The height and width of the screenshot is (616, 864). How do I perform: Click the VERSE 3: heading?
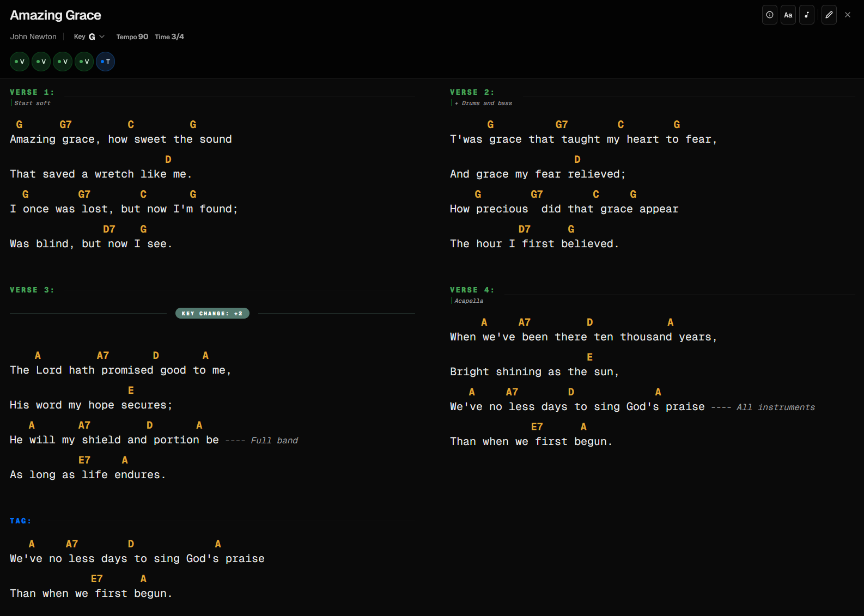click(32, 290)
